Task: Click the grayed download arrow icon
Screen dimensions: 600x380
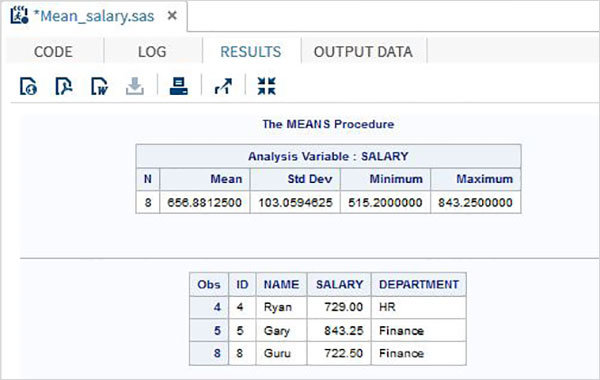Action: point(135,86)
